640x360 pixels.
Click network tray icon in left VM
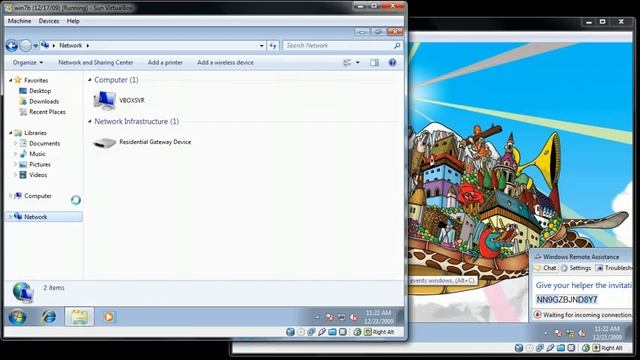342,317
